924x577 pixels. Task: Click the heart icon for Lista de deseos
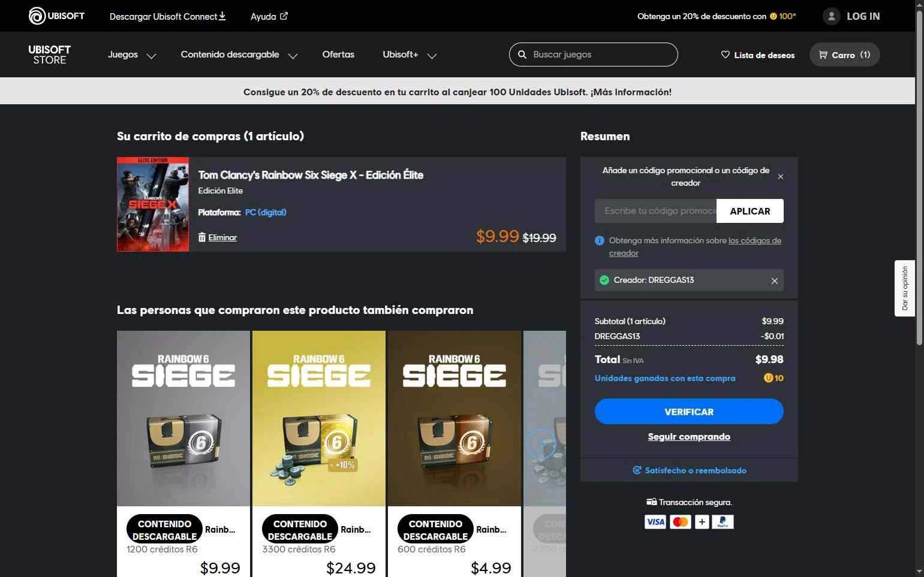coord(725,55)
